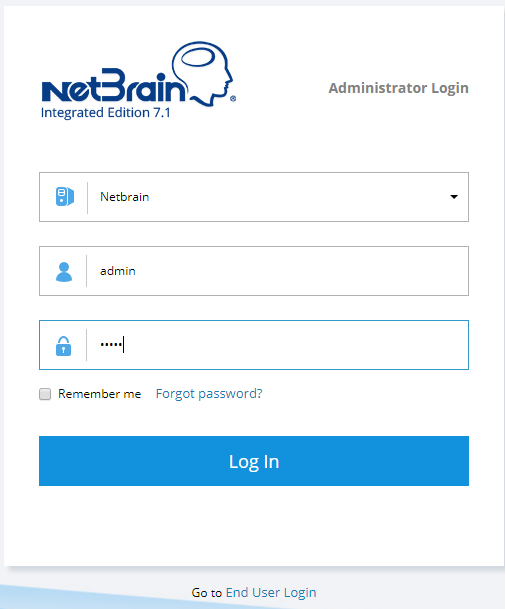
Task: Click the Integrated Edition 7.1 text
Action: tap(106, 113)
